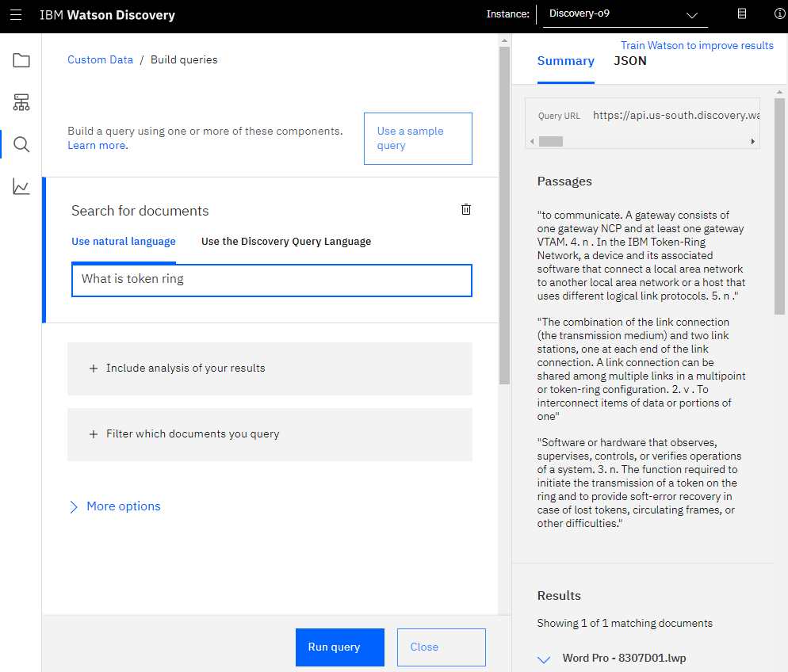Click the results panel vertical scrollbar
This screenshot has height=672, width=788.
point(779,206)
